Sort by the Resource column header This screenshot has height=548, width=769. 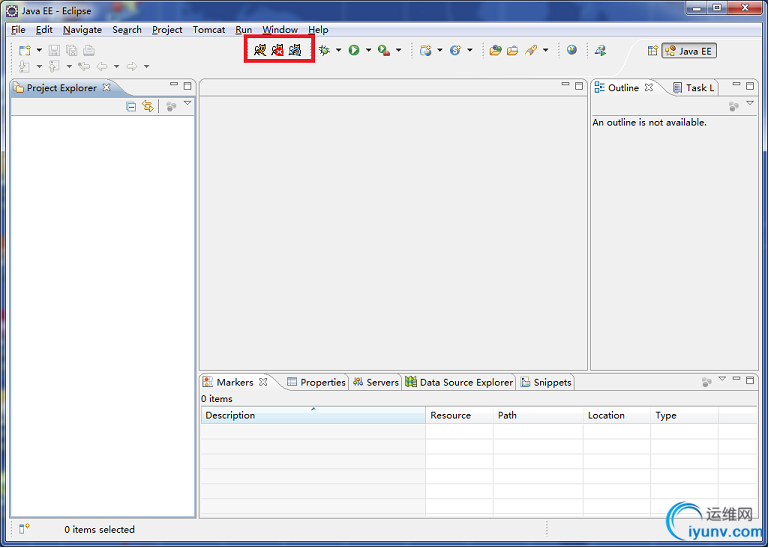tap(459, 415)
